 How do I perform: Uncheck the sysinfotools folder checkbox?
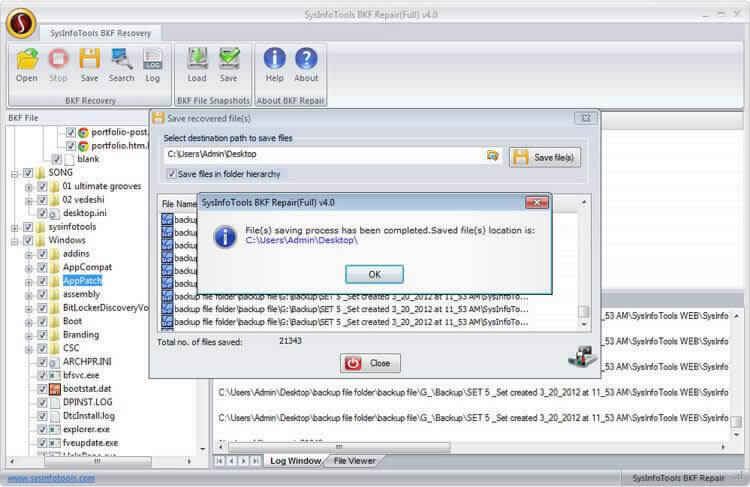click(x=28, y=227)
